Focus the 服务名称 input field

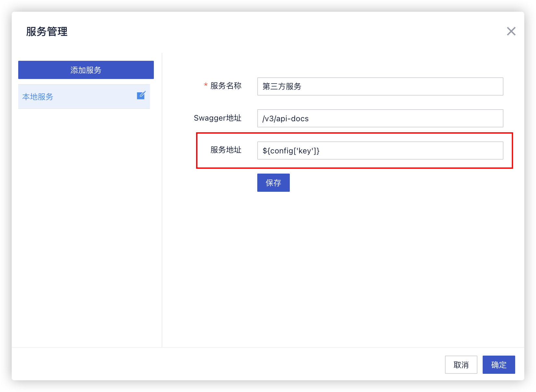(x=380, y=86)
